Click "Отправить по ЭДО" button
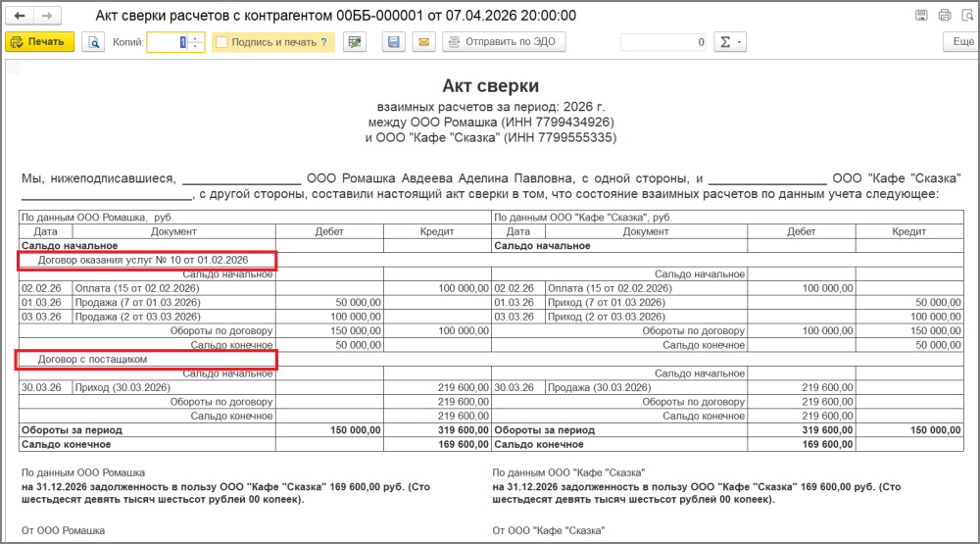 click(x=504, y=42)
